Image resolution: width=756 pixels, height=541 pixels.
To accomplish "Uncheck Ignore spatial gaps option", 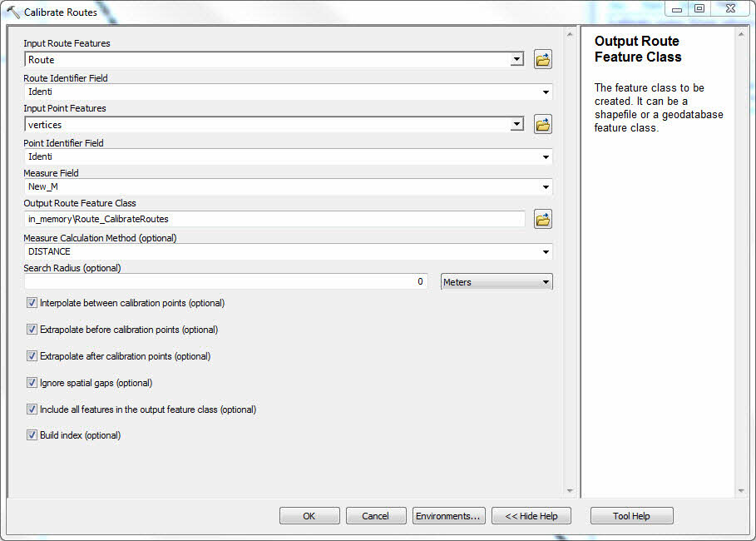I will coord(32,383).
